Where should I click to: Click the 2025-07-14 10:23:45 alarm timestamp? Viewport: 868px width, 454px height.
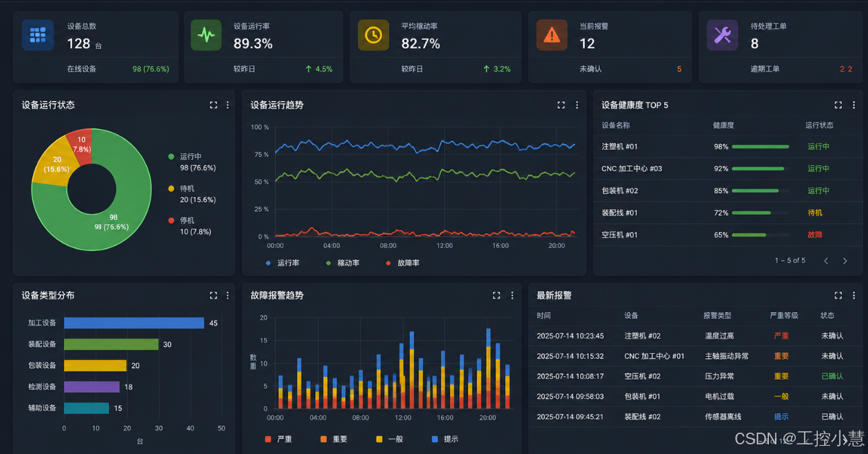(570, 336)
